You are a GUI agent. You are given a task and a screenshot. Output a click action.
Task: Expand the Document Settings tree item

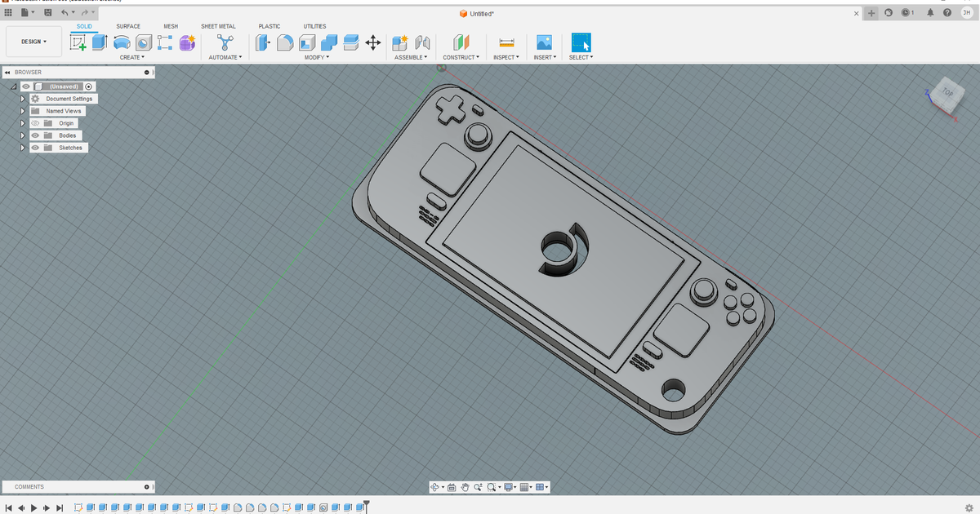pyautogui.click(x=22, y=98)
